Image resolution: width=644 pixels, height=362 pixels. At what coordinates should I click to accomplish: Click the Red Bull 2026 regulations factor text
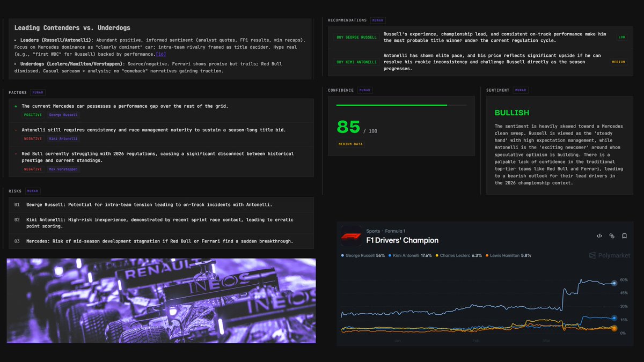(158, 157)
